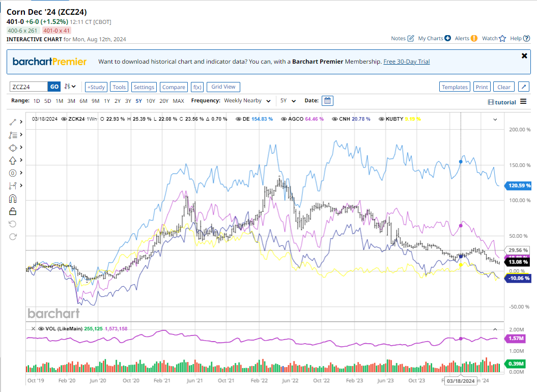The width and height of the screenshot is (537, 392).
Task: Toggle the magnet snap mode
Action: click(13, 199)
